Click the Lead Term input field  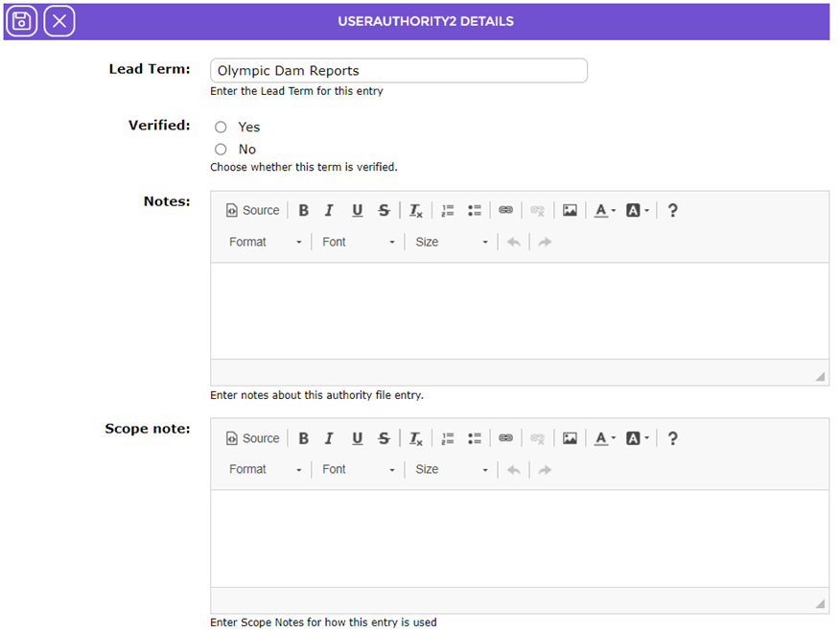399,71
